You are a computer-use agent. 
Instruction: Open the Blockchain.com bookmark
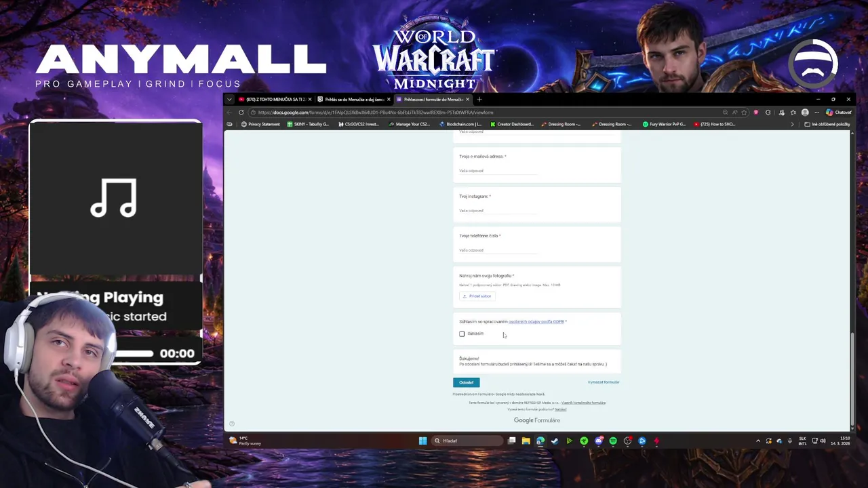[x=460, y=124]
